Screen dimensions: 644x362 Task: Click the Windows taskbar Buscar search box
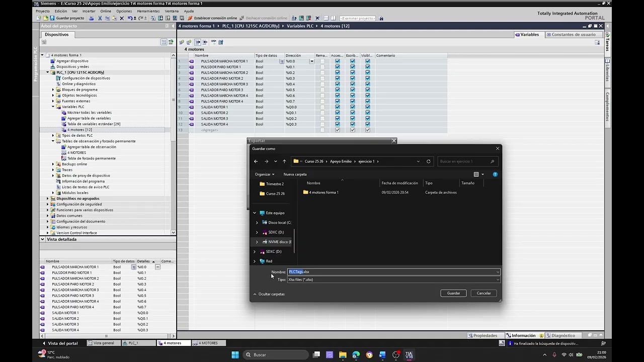click(275, 354)
